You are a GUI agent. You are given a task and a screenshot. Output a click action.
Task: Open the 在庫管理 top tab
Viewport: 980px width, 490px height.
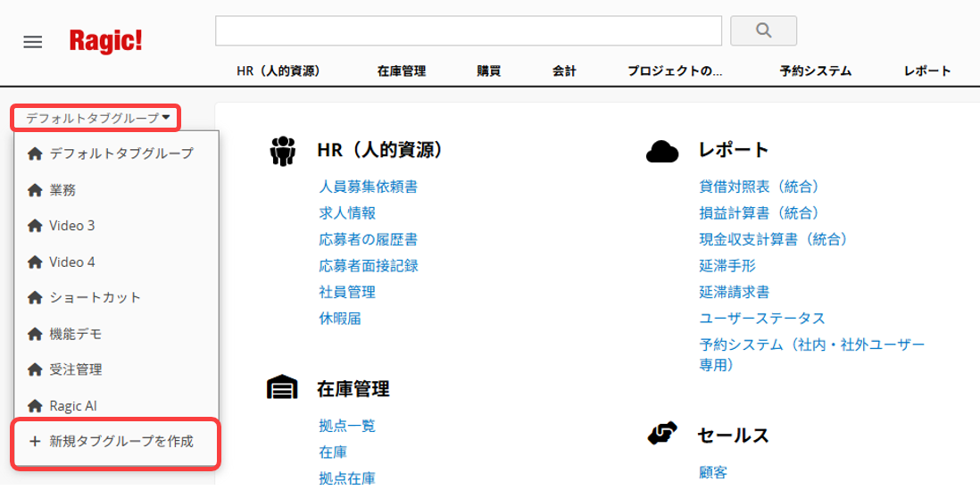tap(402, 71)
